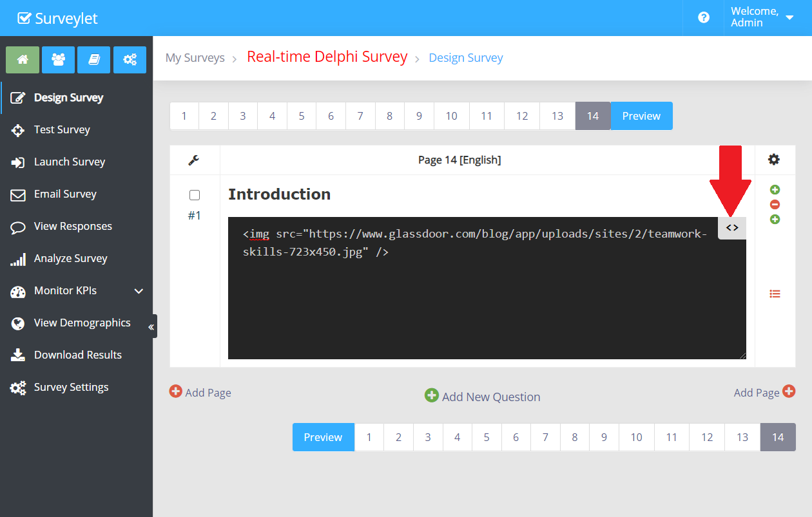Check the question #1 checkbox

click(x=195, y=195)
